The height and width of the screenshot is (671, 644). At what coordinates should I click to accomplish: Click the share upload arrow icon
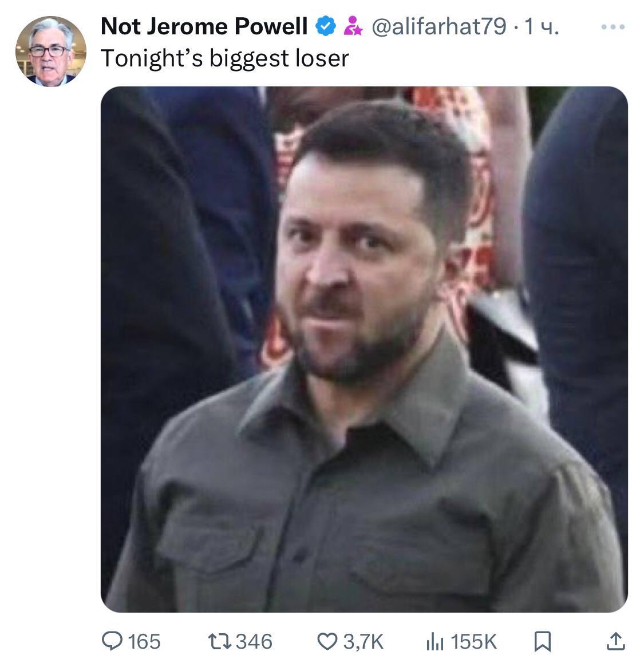point(615,642)
